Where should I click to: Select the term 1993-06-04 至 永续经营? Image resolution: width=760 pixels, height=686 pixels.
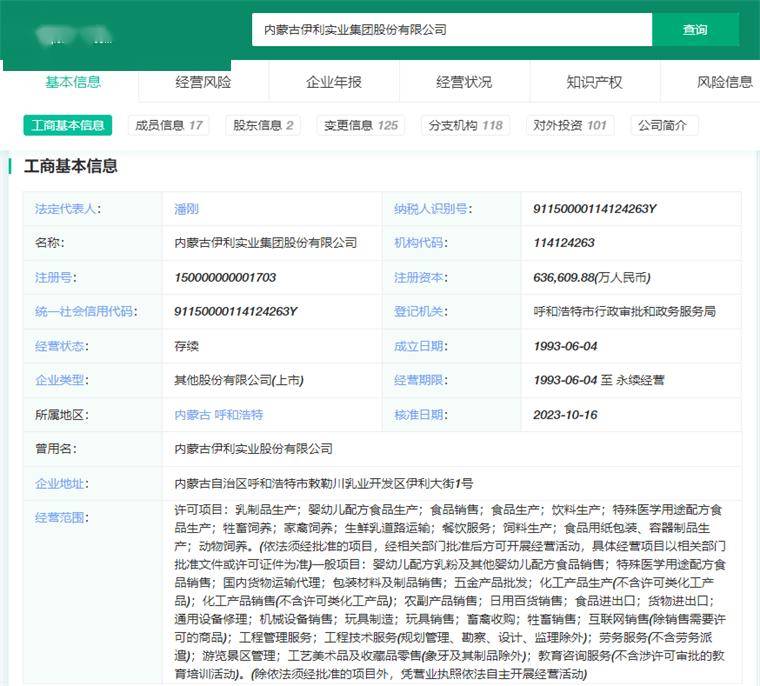pos(599,380)
